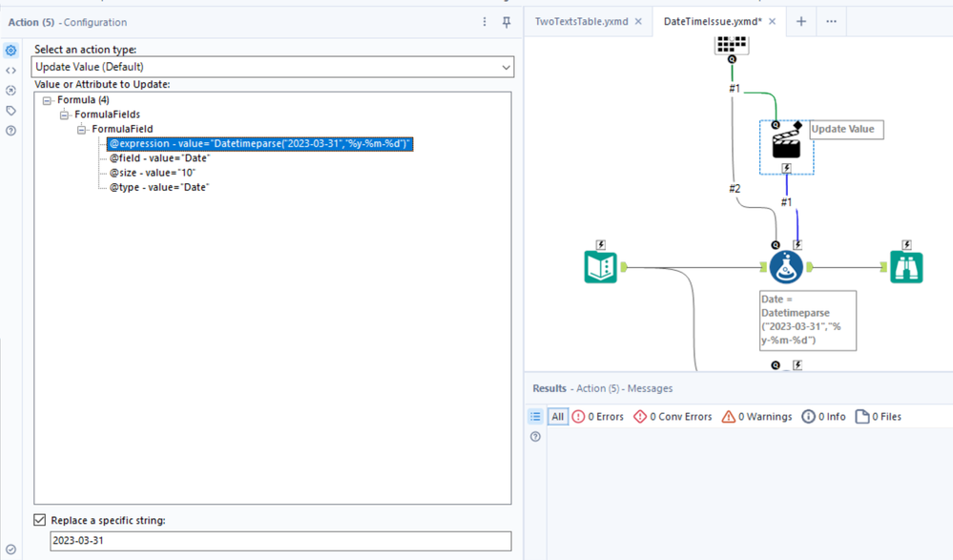Switch to TwoTextsTable.yxmd tab
This screenshot has width=953, height=560.
(581, 21)
